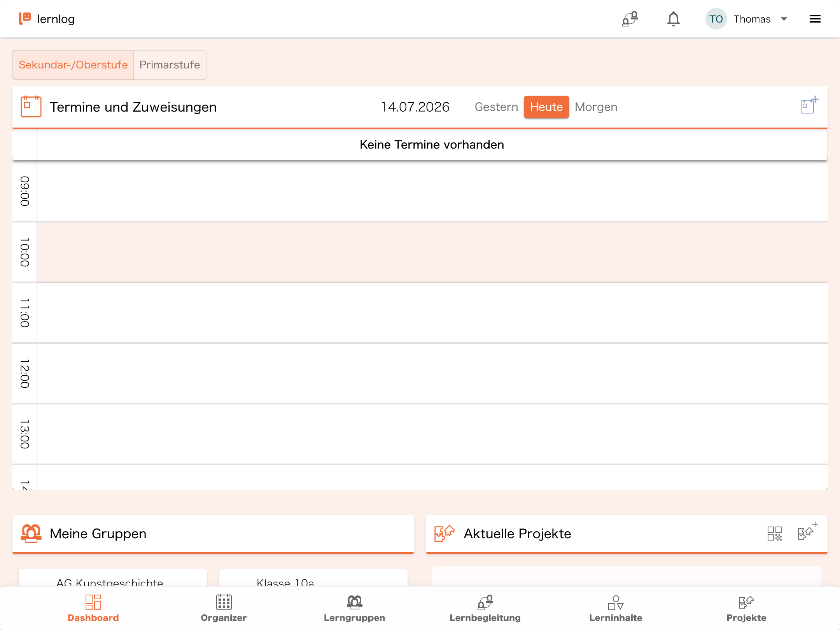840x630 pixels.
Task: Click the 13:00 time label
Action: (x=24, y=434)
